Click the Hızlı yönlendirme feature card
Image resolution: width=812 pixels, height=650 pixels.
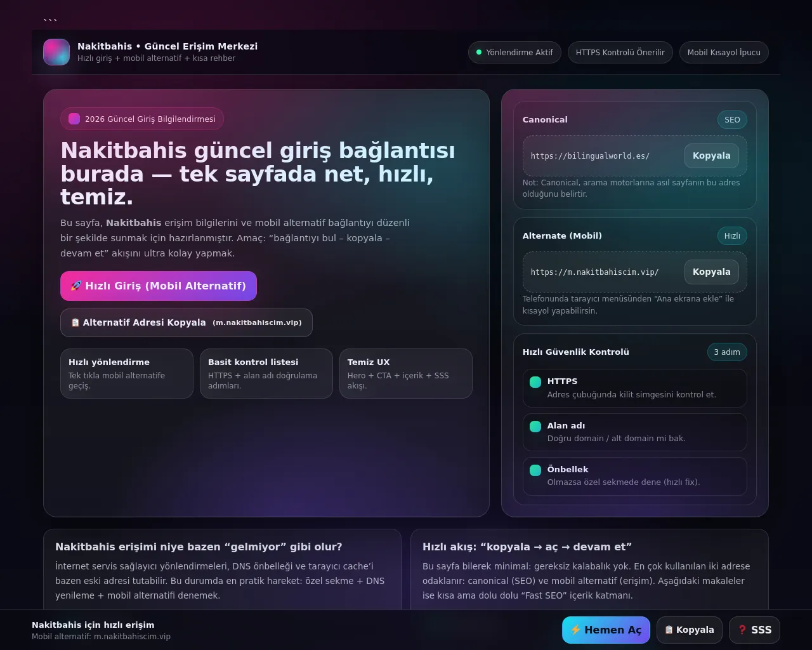pyautogui.click(x=127, y=373)
